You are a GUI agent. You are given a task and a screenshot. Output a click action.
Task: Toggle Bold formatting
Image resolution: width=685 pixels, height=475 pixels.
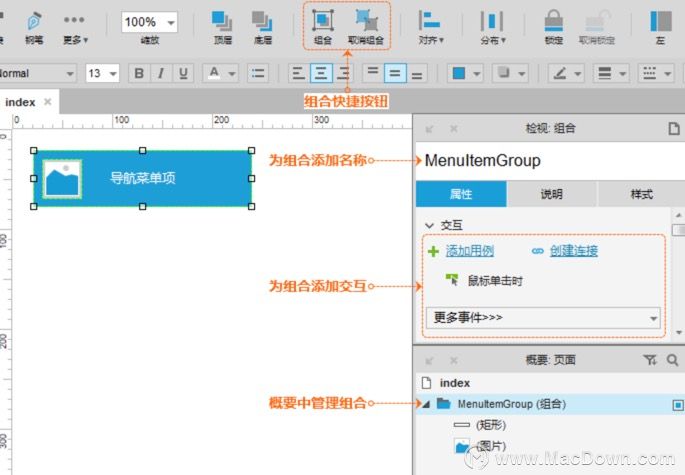click(139, 73)
